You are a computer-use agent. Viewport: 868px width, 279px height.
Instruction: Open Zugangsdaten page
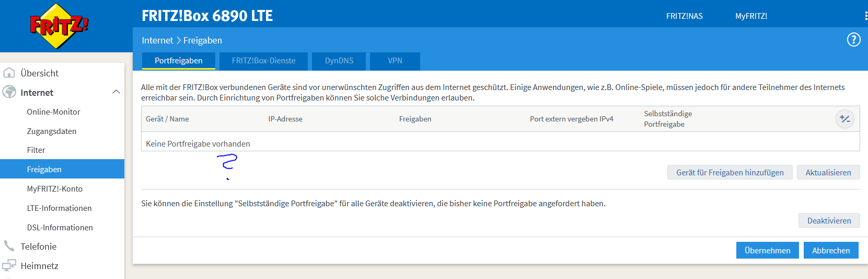click(52, 131)
